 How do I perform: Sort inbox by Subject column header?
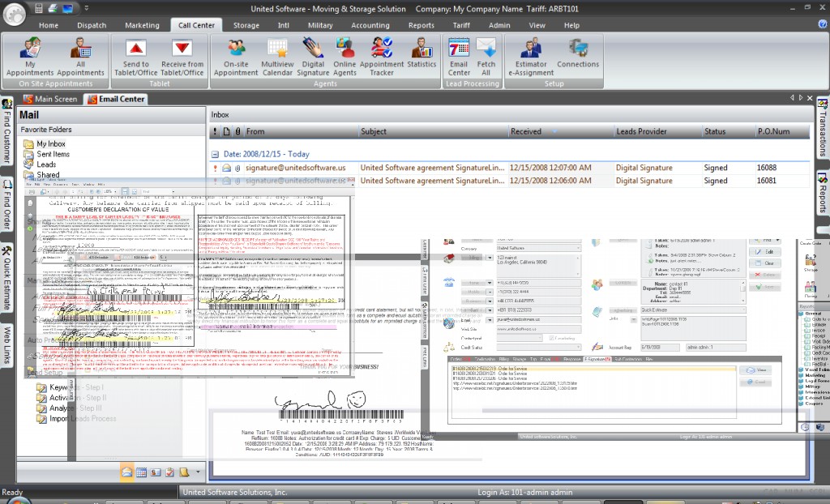433,131
